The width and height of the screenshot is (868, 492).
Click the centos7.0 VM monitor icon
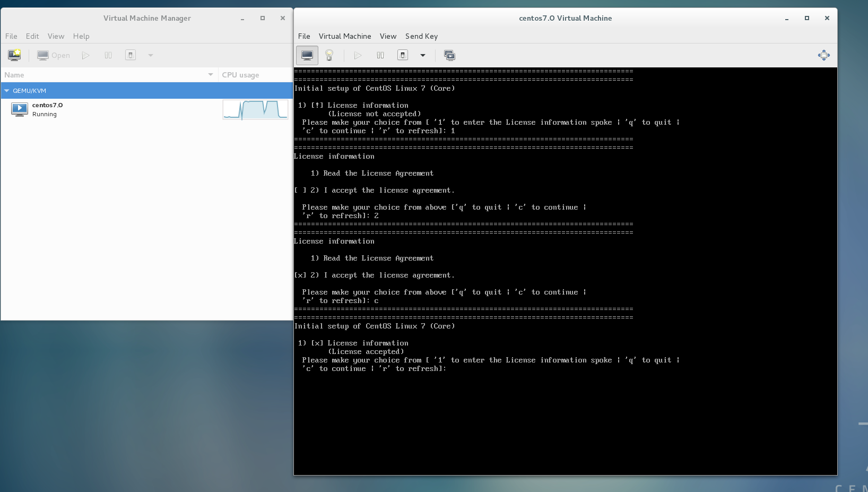20,109
